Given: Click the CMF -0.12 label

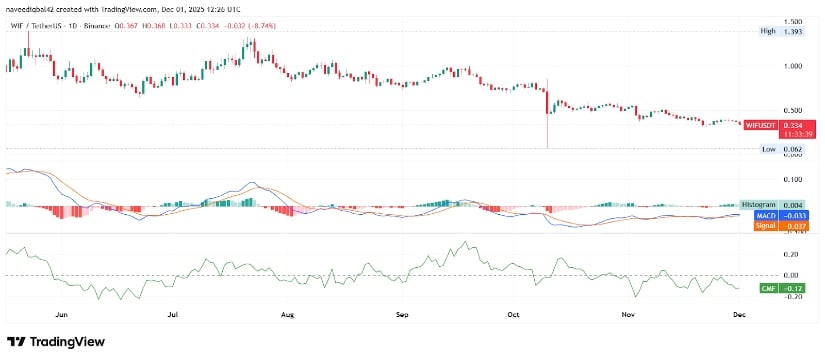Looking at the screenshot, I should 782,288.
